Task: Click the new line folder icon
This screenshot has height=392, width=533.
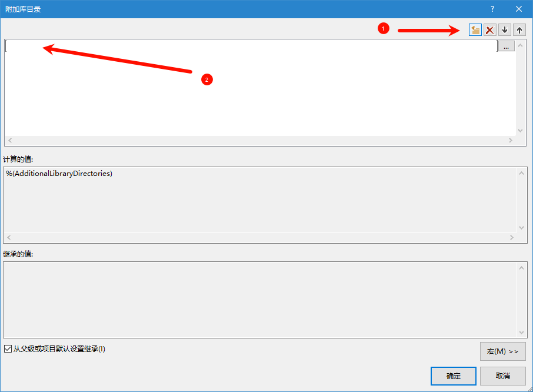Action: pyautogui.click(x=475, y=30)
